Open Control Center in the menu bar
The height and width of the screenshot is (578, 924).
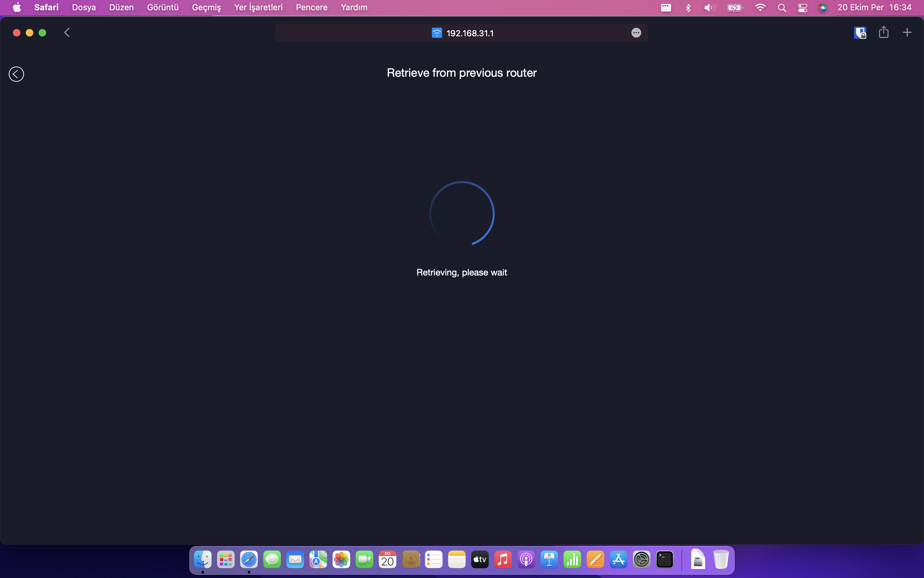[803, 8]
